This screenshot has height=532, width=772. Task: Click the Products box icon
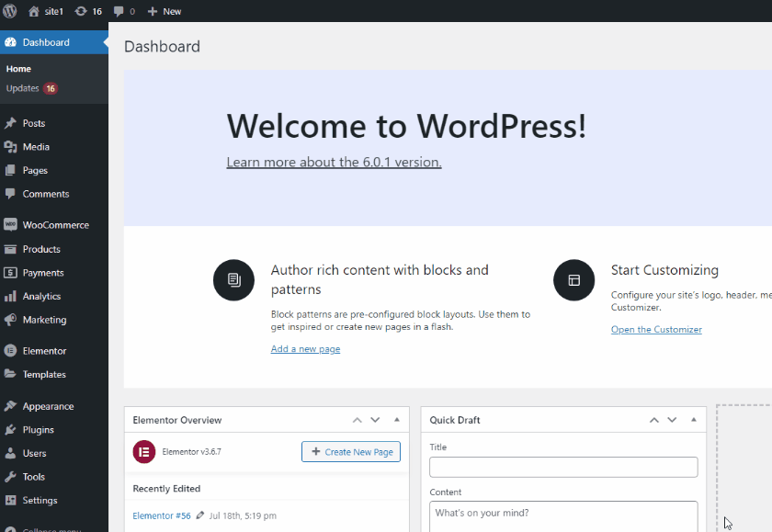[x=10, y=249]
